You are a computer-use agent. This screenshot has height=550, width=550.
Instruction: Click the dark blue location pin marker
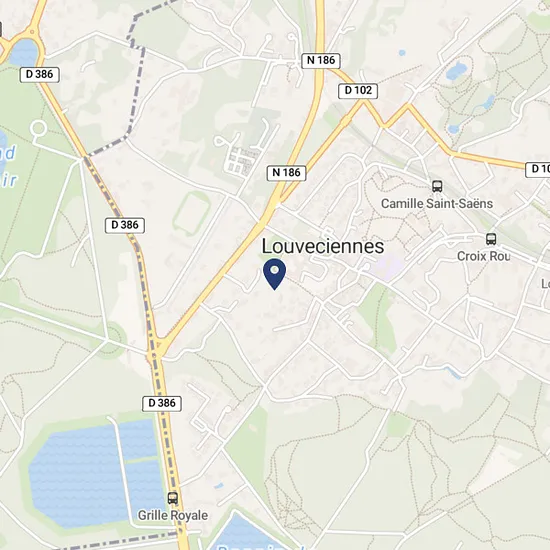(x=274, y=274)
